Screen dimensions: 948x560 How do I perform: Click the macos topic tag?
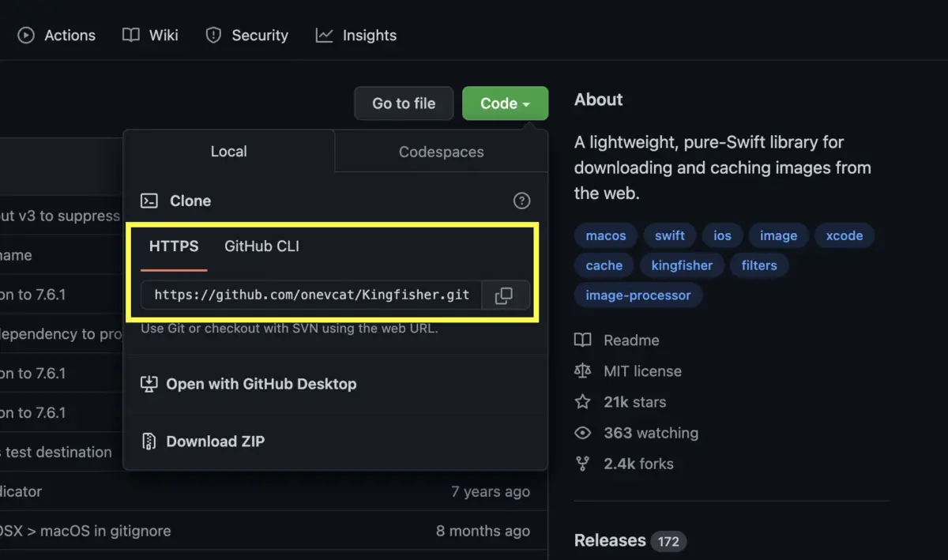point(606,235)
